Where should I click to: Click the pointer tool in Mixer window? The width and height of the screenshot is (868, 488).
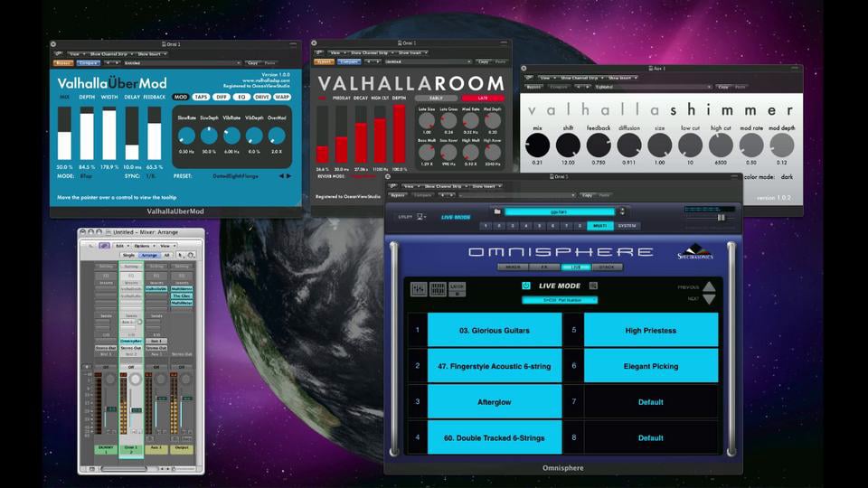coord(181,255)
